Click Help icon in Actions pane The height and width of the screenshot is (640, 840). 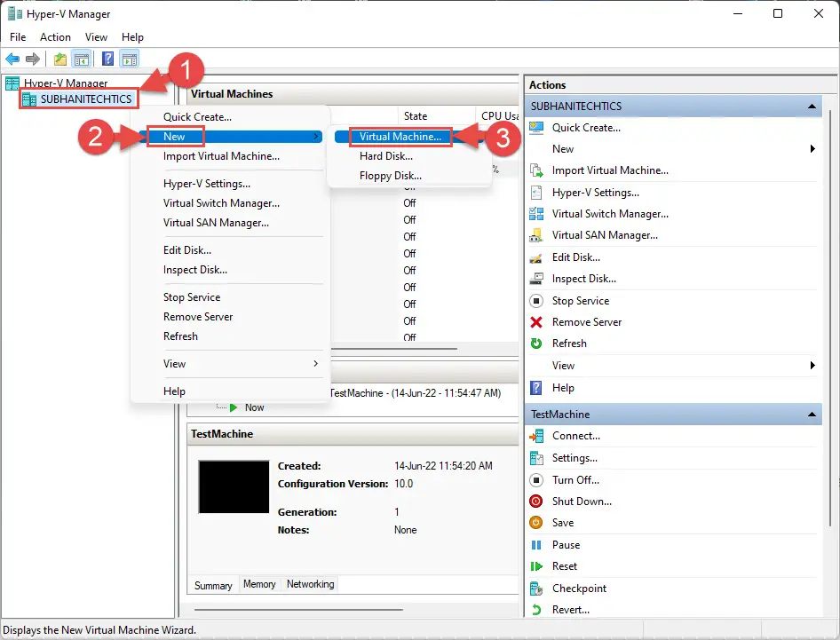point(536,387)
